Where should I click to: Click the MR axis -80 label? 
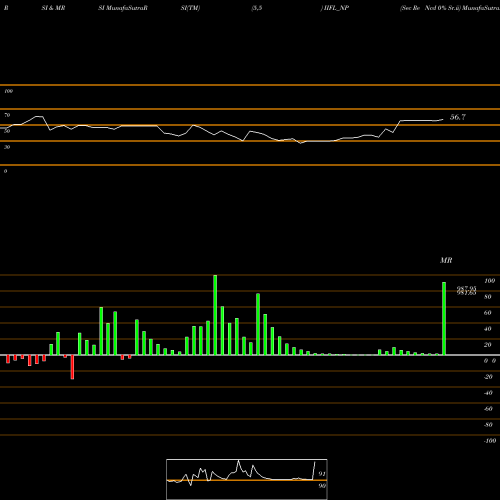pyautogui.click(x=488, y=425)
